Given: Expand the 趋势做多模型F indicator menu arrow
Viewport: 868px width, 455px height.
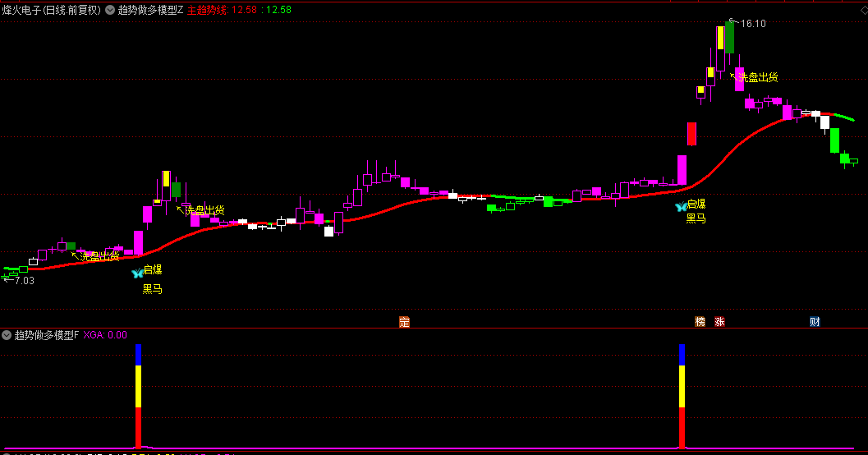Looking at the screenshot, I should [x=7, y=335].
